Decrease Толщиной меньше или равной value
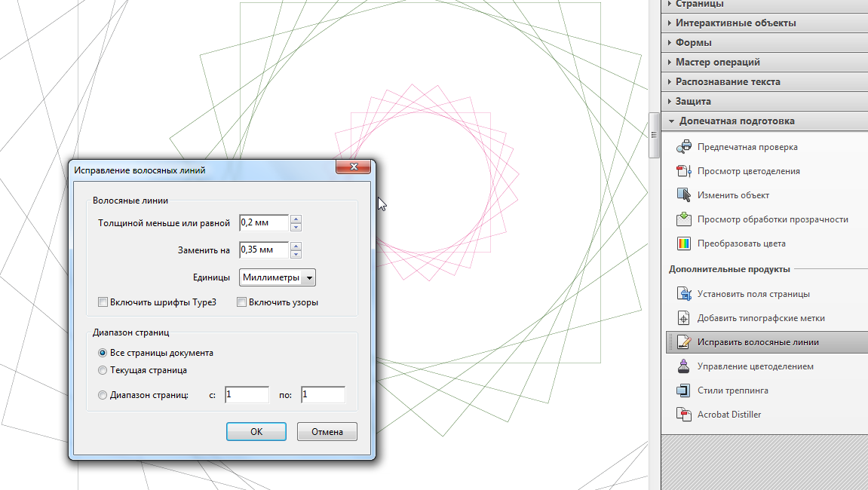The height and width of the screenshot is (490, 868). pyautogui.click(x=296, y=227)
